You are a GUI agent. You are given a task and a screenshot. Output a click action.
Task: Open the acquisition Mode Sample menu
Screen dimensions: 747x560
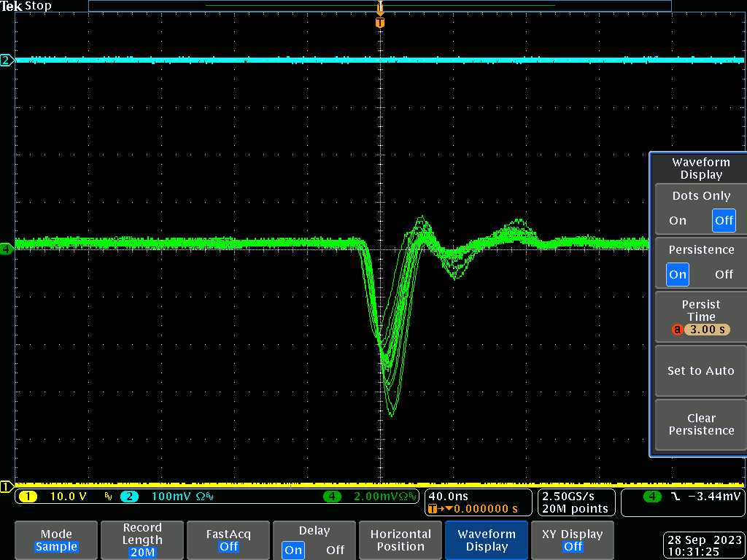[x=56, y=540]
